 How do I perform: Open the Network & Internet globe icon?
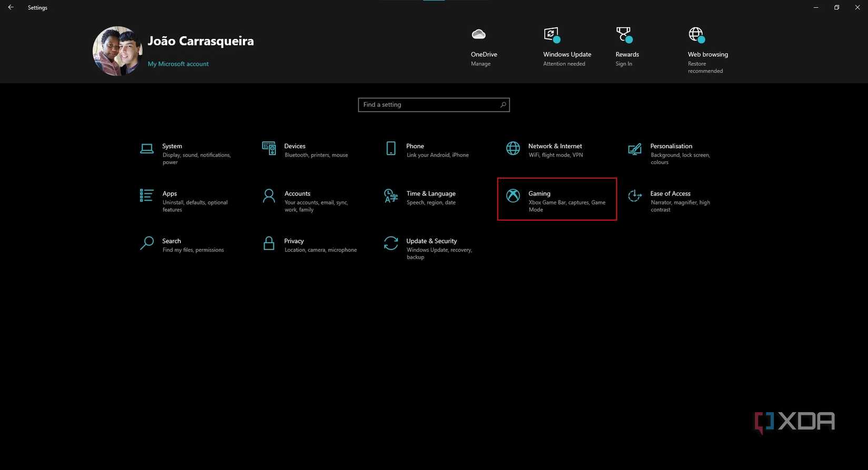(513, 148)
